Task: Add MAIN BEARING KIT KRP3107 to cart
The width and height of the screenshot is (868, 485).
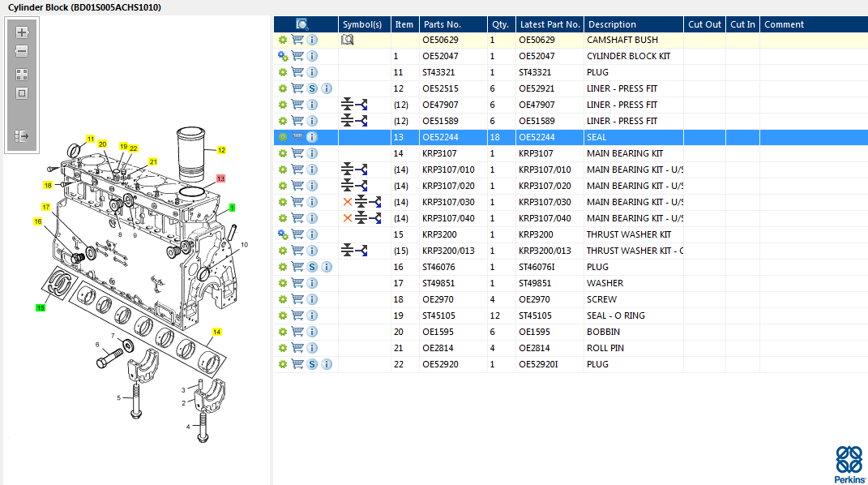Action: click(297, 153)
